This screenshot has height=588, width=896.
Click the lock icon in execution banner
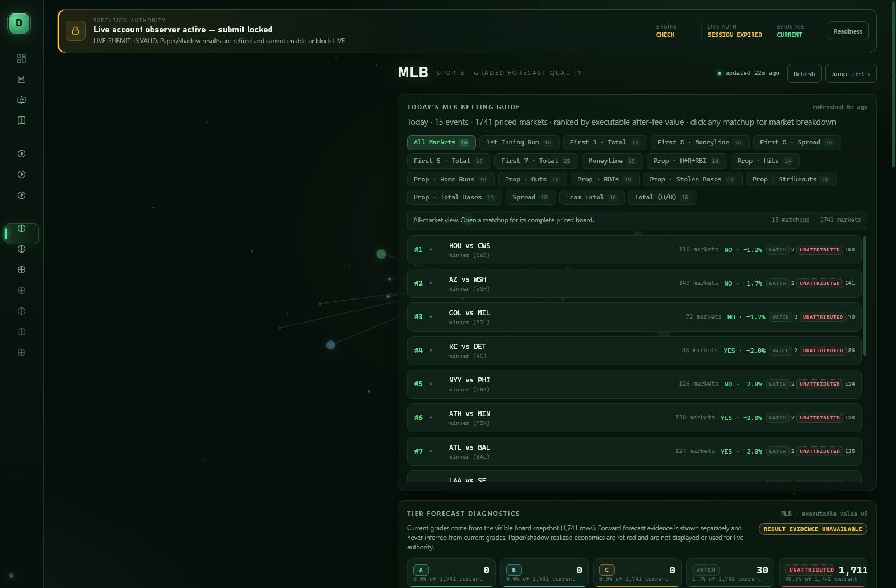(x=76, y=31)
